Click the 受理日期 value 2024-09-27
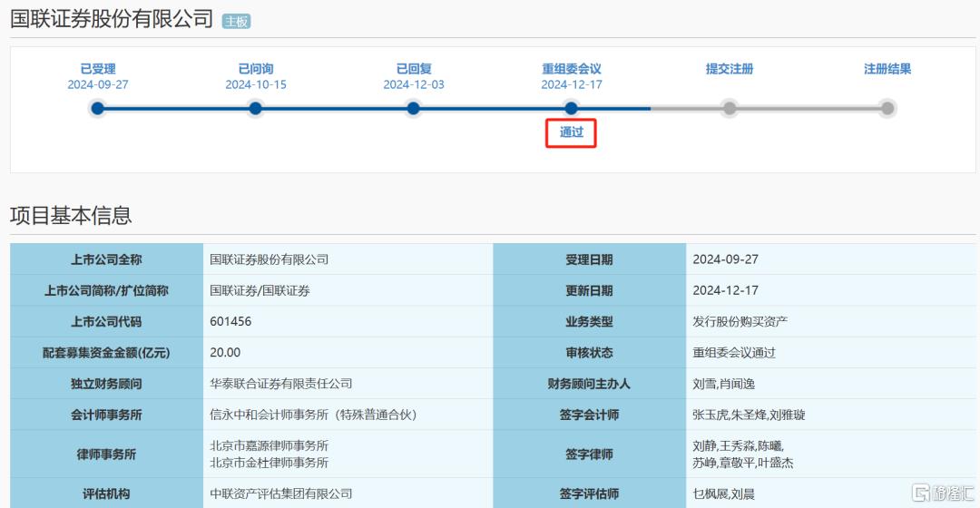 point(726,259)
